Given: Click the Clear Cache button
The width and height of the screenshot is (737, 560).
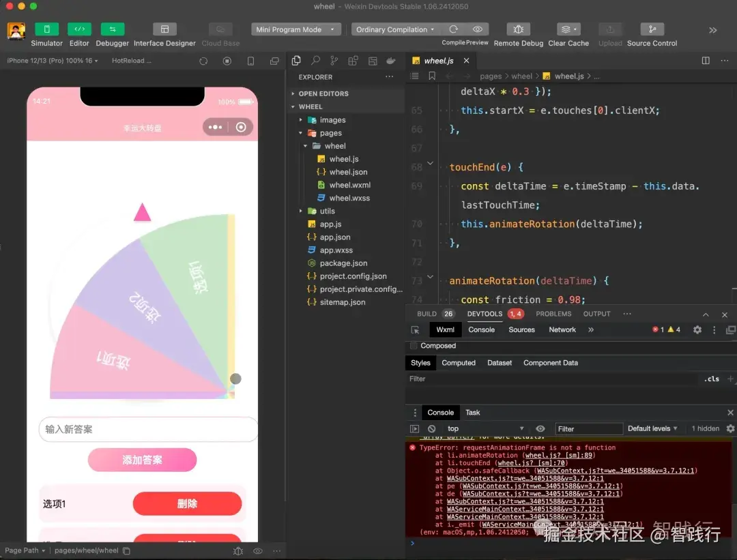Looking at the screenshot, I should (568, 29).
